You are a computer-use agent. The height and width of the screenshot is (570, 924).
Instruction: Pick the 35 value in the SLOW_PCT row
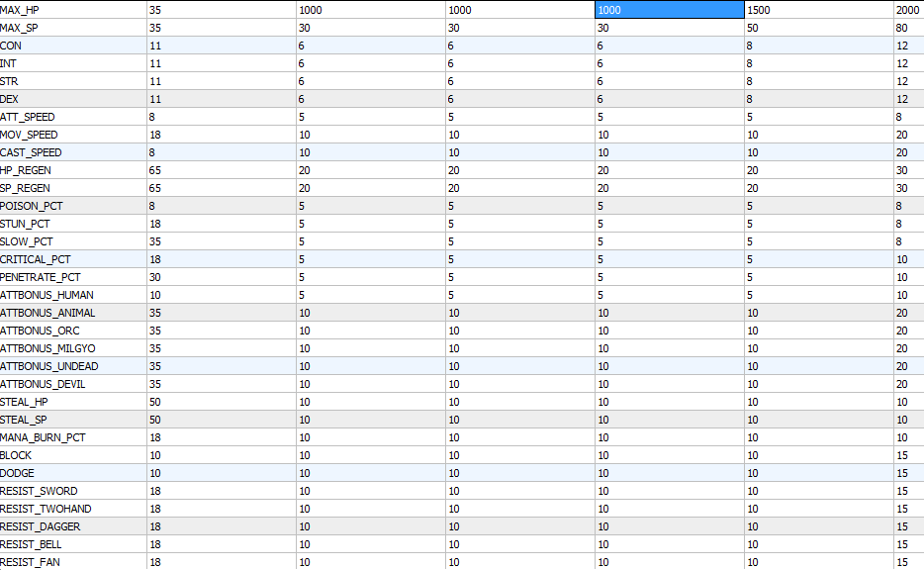(155, 241)
